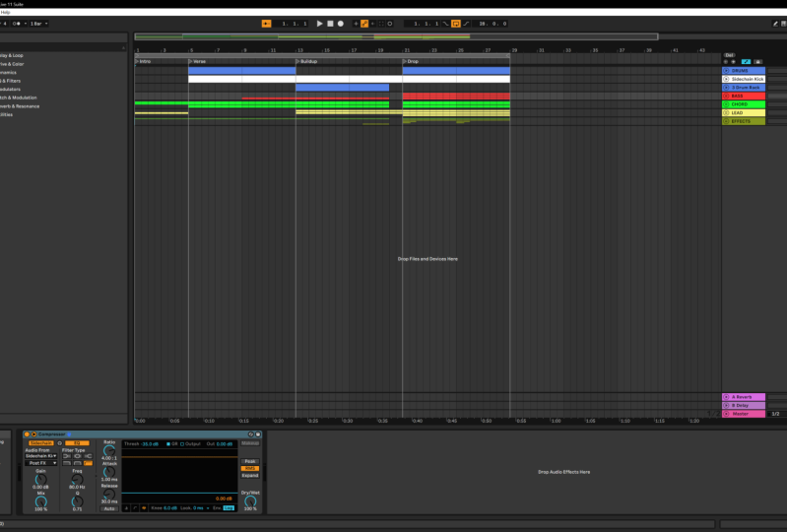Toggle the Follow button in the transport bar
Image resolution: width=787 pixels, height=532 pixels.
pyautogui.click(x=267, y=24)
